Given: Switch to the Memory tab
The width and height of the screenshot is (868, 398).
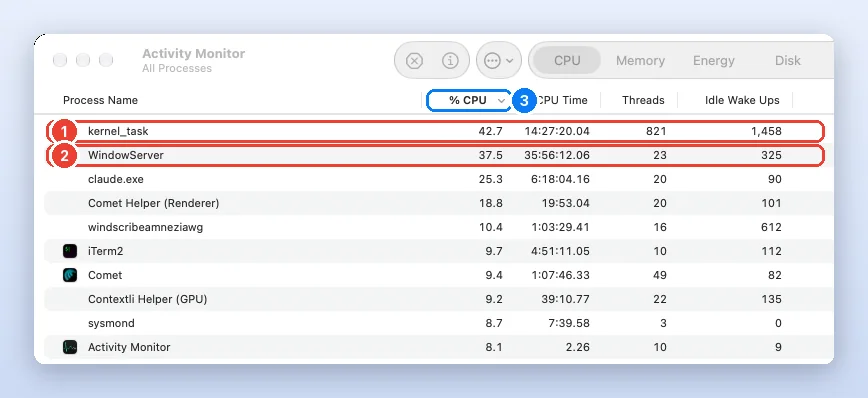Looking at the screenshot, I should click(x=640, y=60).
